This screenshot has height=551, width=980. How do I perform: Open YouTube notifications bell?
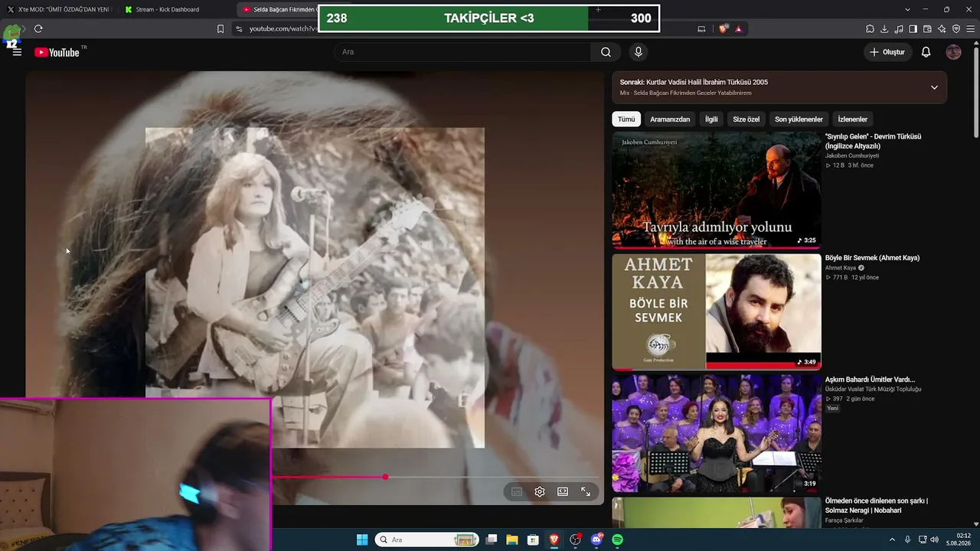[926, 52]
